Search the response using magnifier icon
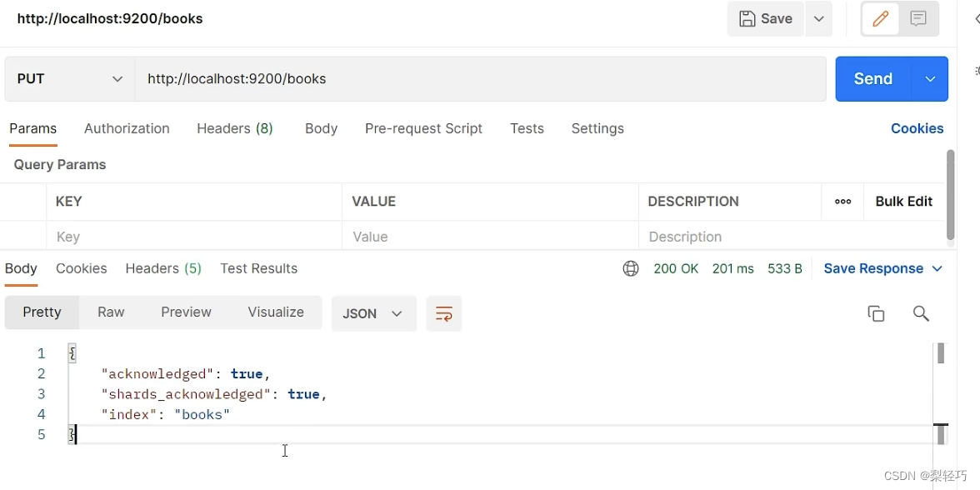The width and height of the screenshot is (980, 490). point(921,313)
